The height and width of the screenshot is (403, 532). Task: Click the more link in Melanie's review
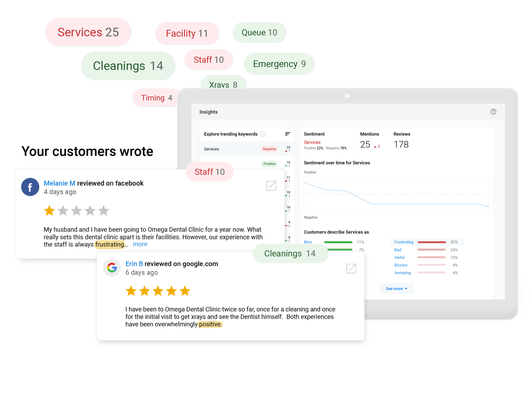140,244
